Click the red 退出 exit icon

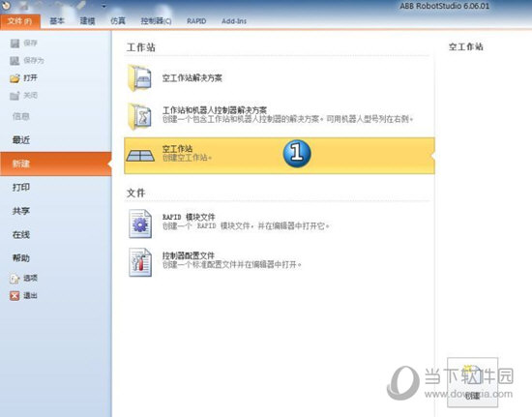(x=15, y=296)
